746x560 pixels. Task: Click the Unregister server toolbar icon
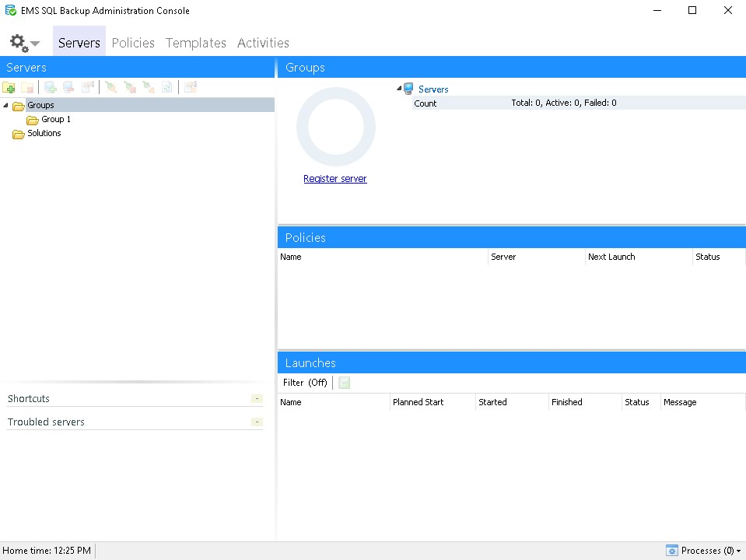pyautogui.click(x=68, y=87)
